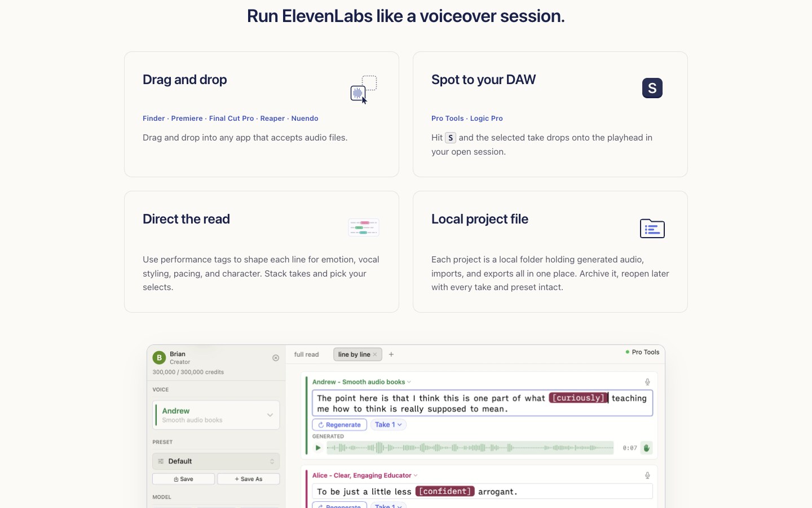Screen dimensions: 812x508
Task: Open the Default preset dropdown
Action: click(217, 461)
